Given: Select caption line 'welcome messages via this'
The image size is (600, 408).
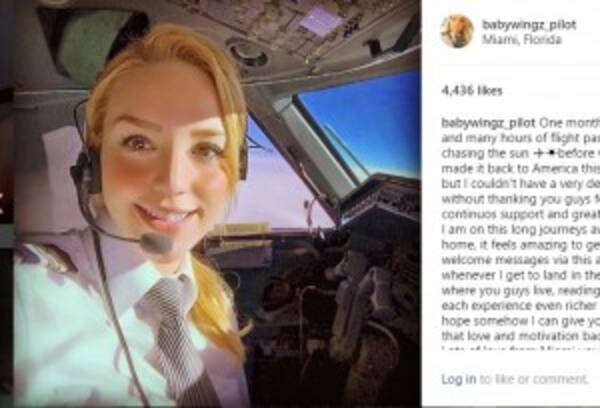Looking at the screenshot, I should [521, 260].
